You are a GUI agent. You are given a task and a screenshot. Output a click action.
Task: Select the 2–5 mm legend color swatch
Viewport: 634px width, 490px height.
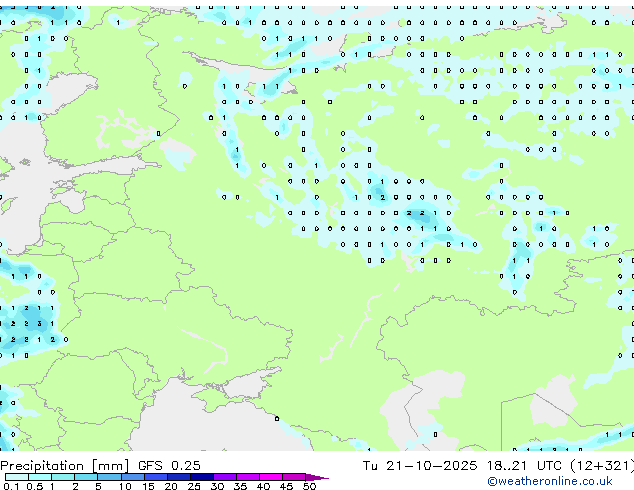86,477
